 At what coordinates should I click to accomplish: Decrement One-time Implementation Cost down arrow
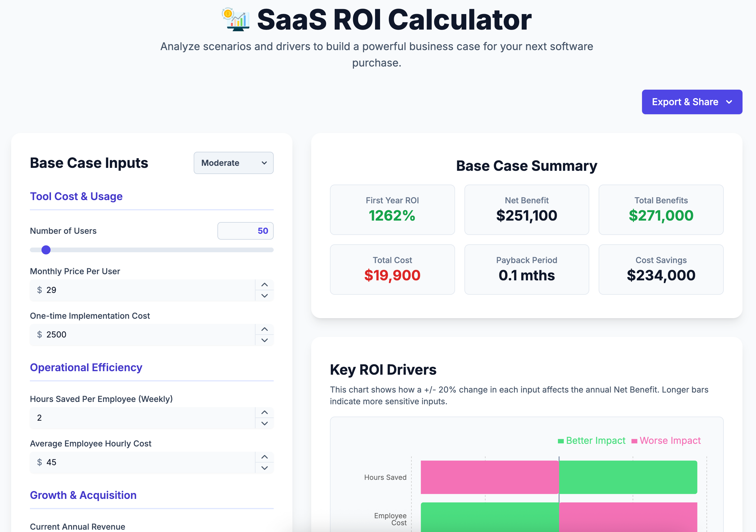(x=264, y=340)
